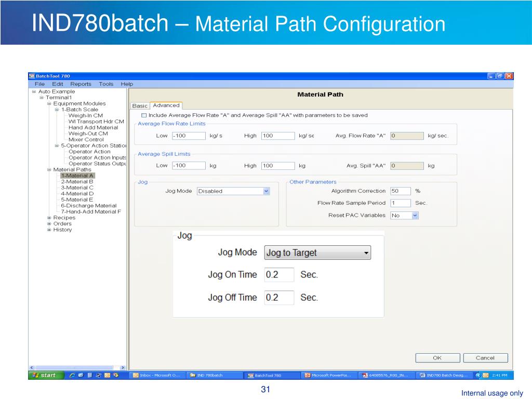Select Hand Add Material item

94,128
